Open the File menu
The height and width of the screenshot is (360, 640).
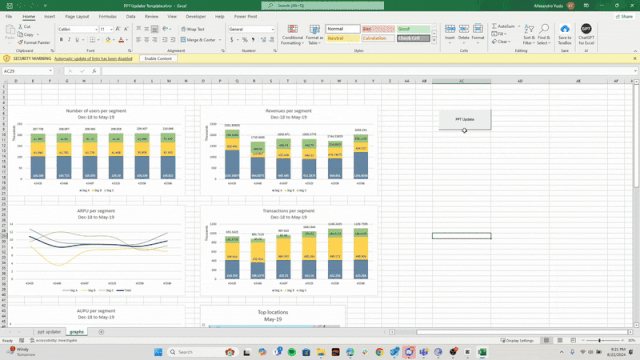9,17
